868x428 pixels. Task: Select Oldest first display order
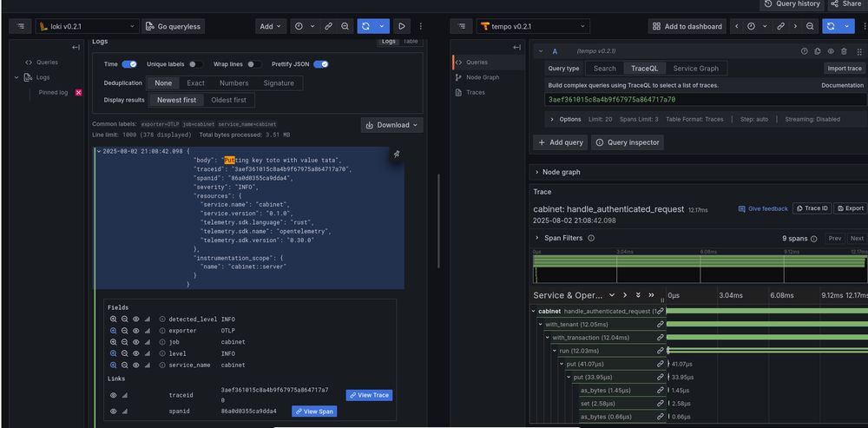[x=228, y=100]
